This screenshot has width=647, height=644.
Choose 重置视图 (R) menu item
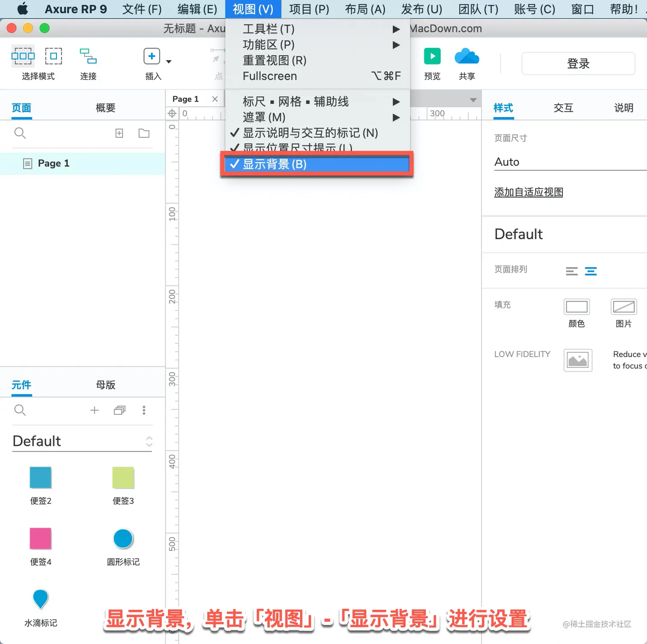[x=318, y=61]
